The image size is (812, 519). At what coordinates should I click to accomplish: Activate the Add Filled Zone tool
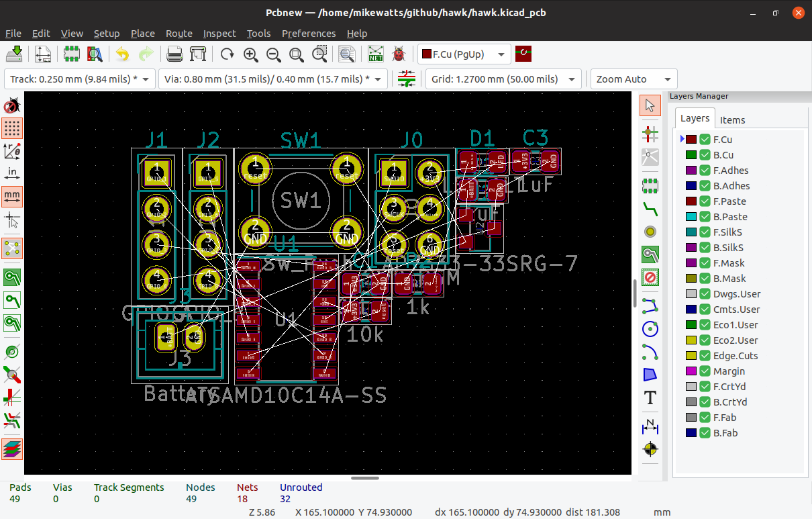(650, 254)
